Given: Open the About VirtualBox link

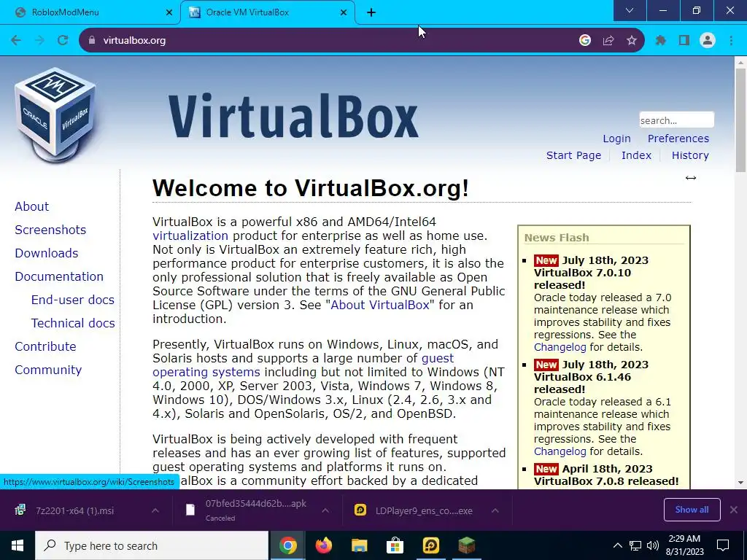Looking at the screenshot, I should tap(380, 305).
